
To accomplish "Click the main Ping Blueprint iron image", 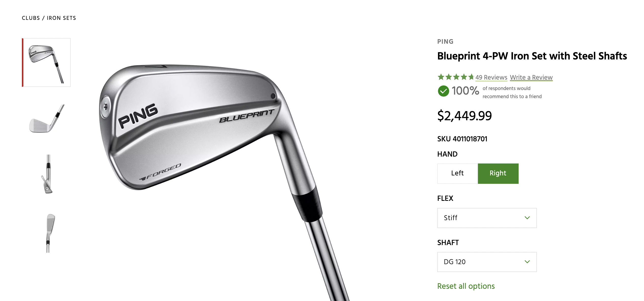I will tap(224, 178).
